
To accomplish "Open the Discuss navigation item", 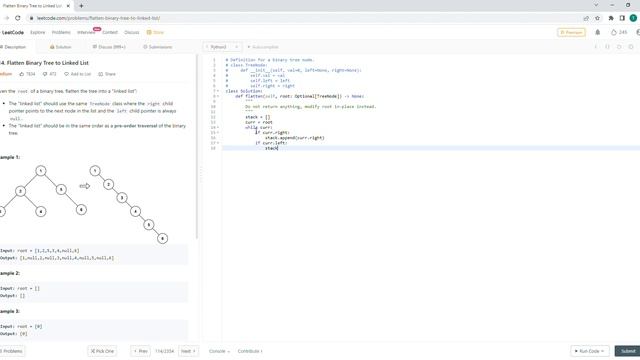I will click(131, 32).
